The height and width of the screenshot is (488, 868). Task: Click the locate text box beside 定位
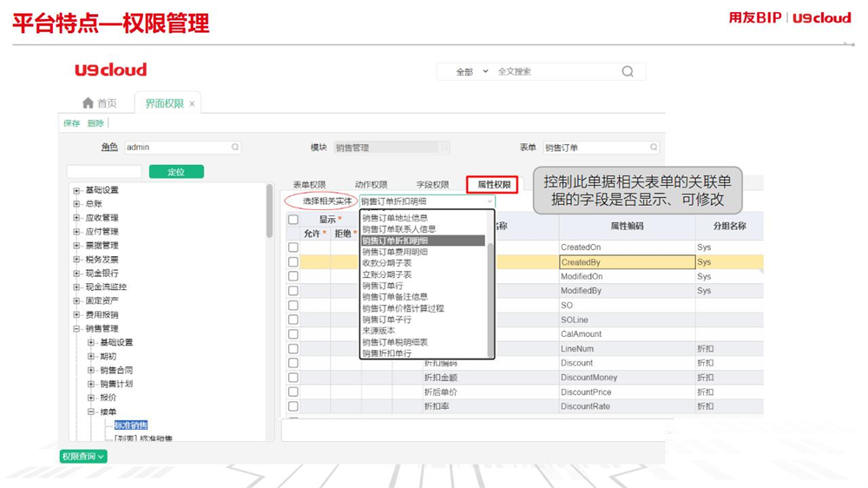tap(104, 172)
